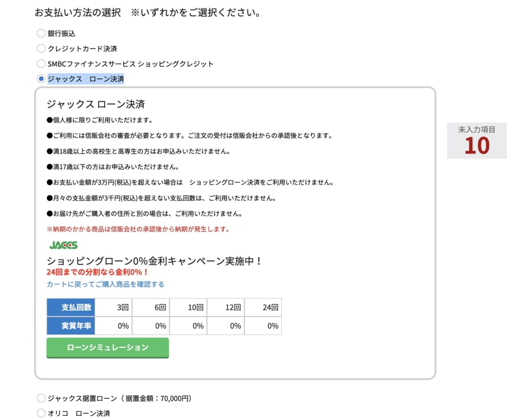Click the 実質年率 table header
The image size is (512, 420).
(x=70, y=325)
